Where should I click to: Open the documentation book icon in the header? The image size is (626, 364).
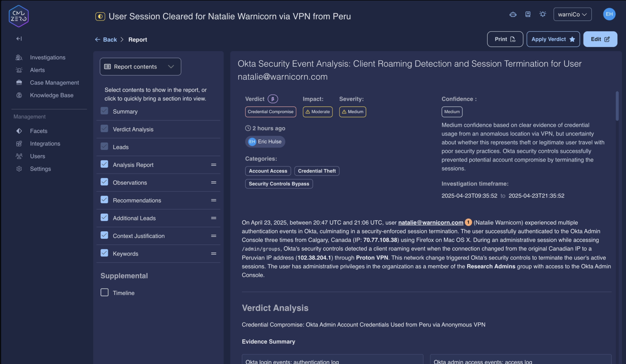pyautogui.click(x=528, y=14)
